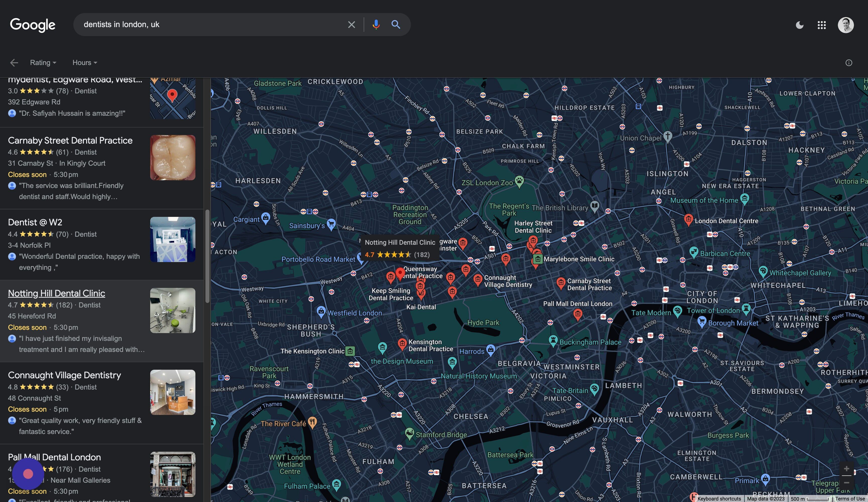
Task: Click The British Library map icon
Action: point(594,206)
